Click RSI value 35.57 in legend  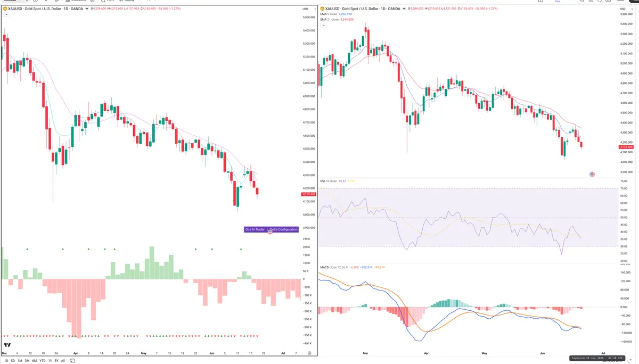(x=341, y=181)
